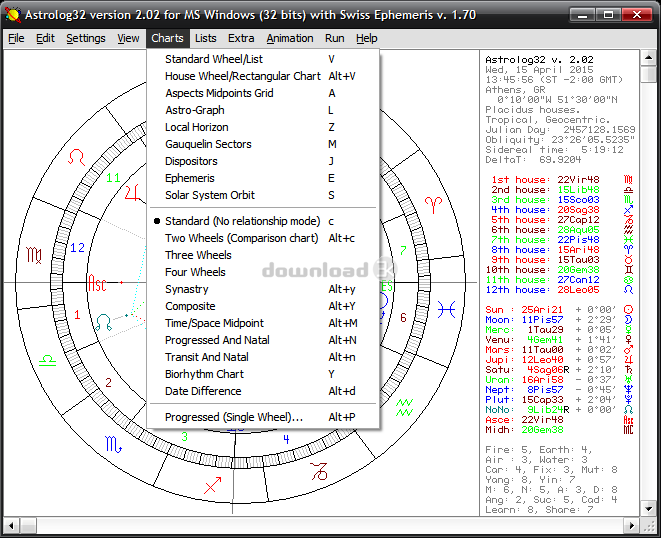
Task: Click the Jupiter planet glyph in the wheel
Action: click(132, 192)
